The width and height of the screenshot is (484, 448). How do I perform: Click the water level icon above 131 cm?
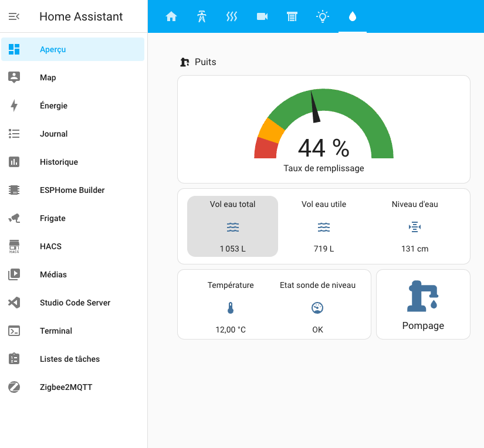pyautogui.click(x=415, y=227)
